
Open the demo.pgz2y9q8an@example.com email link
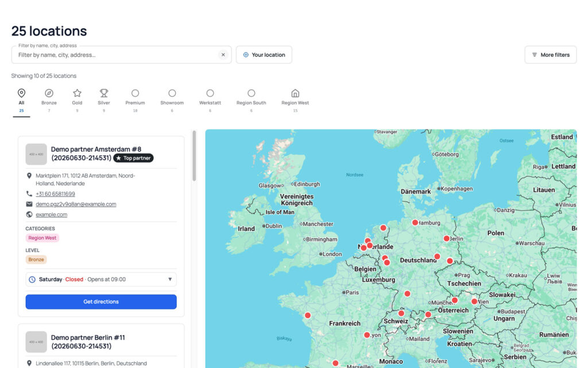[x=76, y=204]
